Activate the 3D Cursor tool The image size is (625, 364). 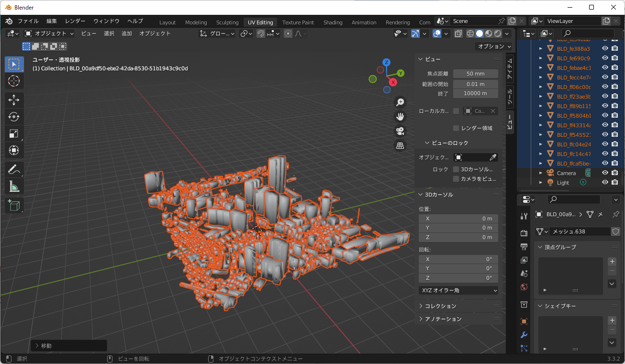coord(14,81)
